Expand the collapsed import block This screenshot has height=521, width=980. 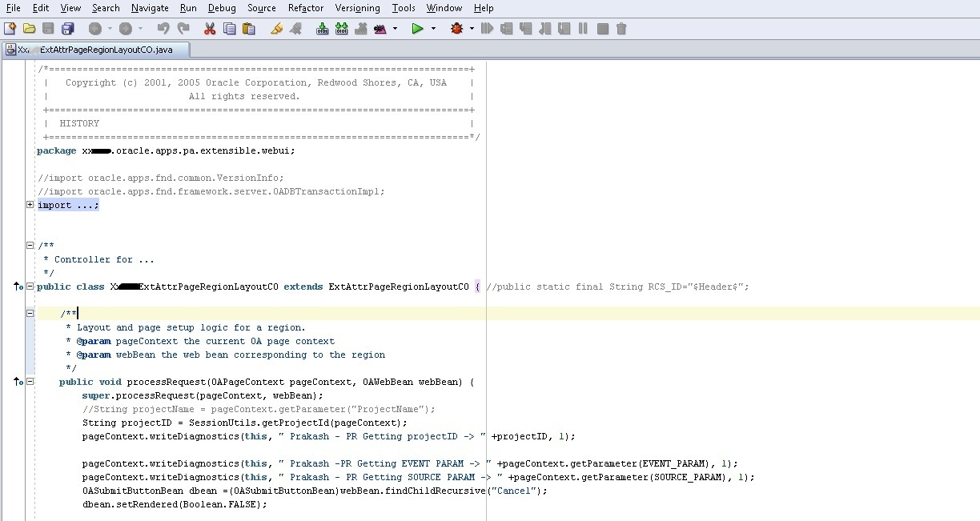(30, 205)
